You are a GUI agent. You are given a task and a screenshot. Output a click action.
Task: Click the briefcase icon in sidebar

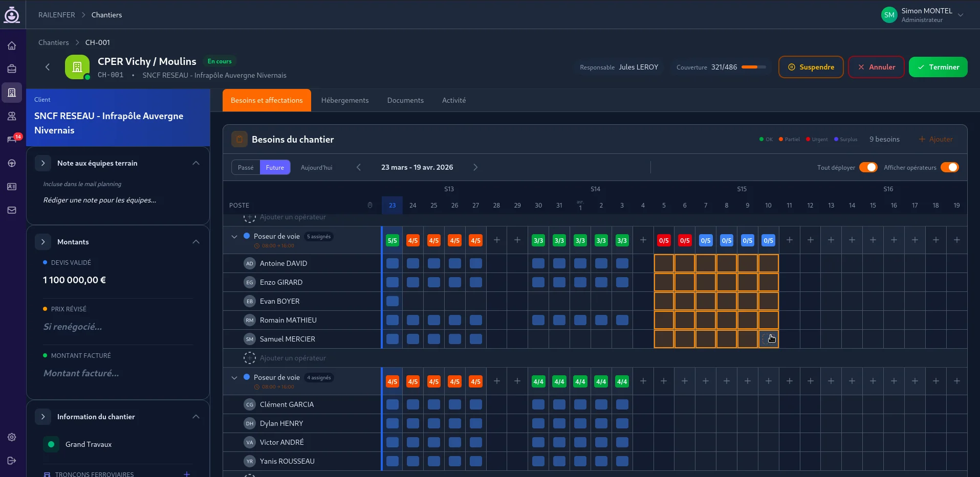[x=12, y=69]
